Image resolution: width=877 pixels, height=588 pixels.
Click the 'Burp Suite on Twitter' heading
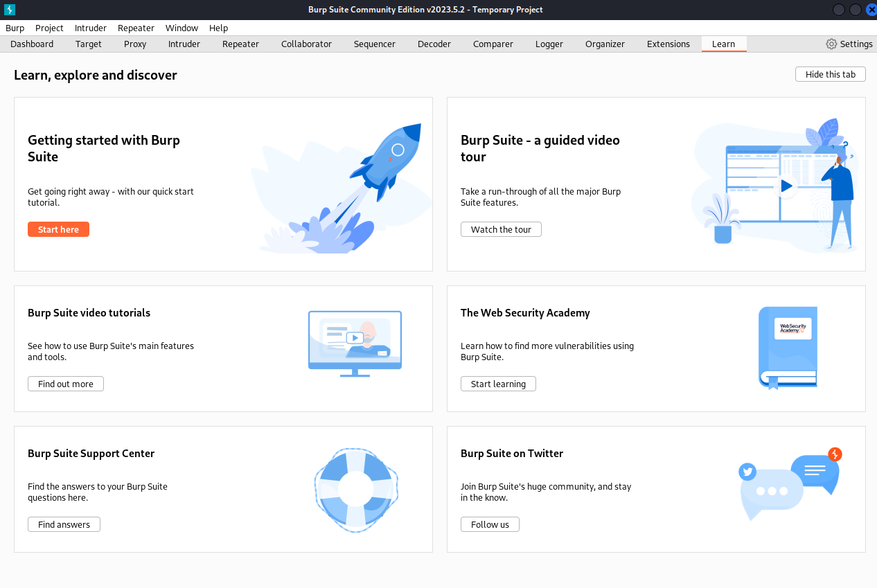coord(512,454)
